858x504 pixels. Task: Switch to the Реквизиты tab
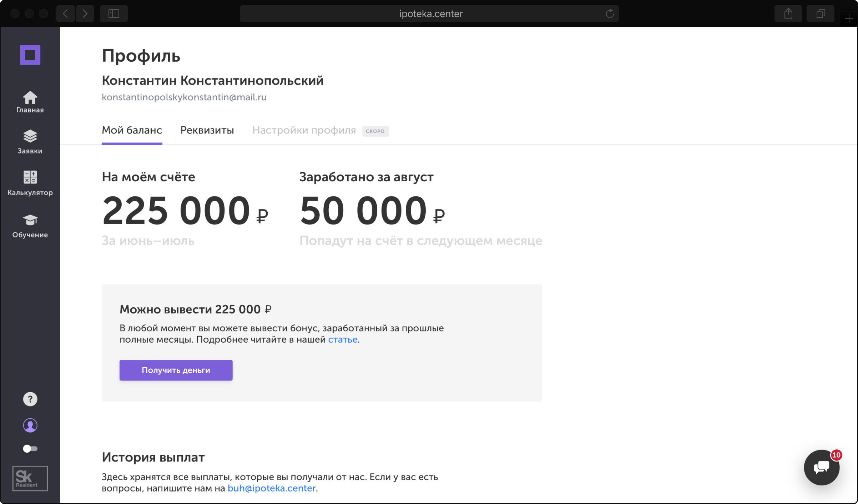(207, 130)
